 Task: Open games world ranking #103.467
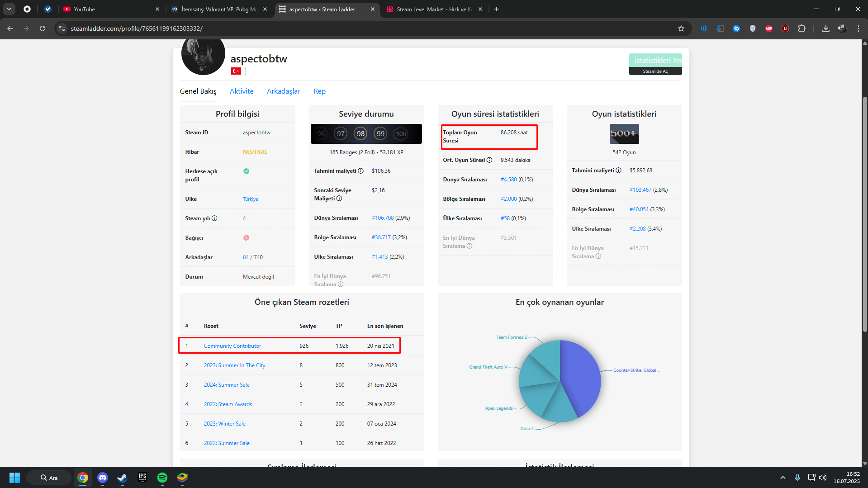pyautogui.click(x=640, y=190)
